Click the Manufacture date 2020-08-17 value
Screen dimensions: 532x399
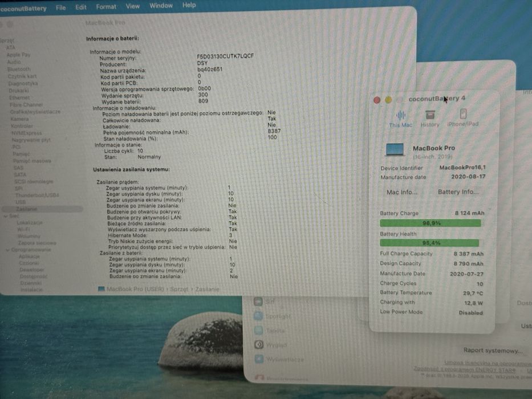(x=468, y=177)
